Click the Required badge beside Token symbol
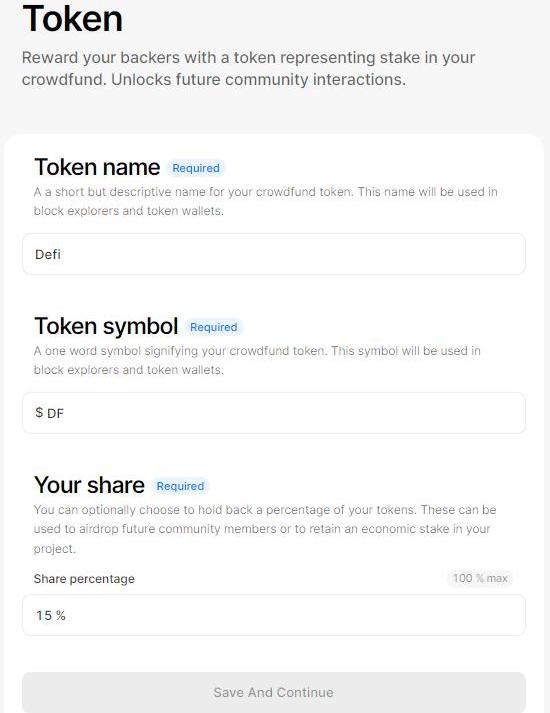This screenshot has width=550, height=713. coord(214,327)
